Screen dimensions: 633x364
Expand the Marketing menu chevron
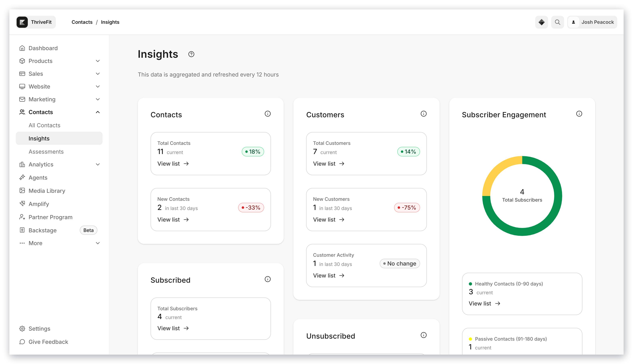point(98,99)
